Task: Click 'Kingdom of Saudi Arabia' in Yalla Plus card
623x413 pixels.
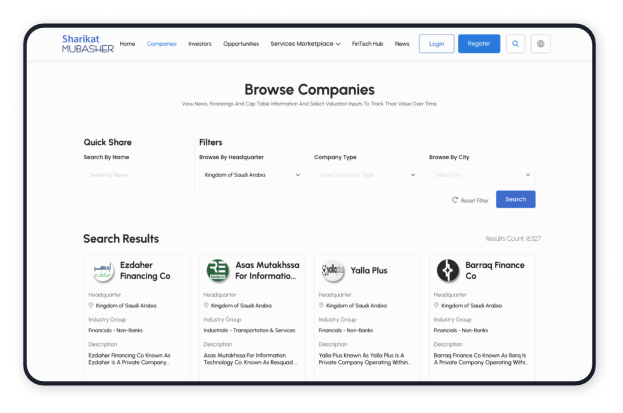Action: (x=356, y=306)
